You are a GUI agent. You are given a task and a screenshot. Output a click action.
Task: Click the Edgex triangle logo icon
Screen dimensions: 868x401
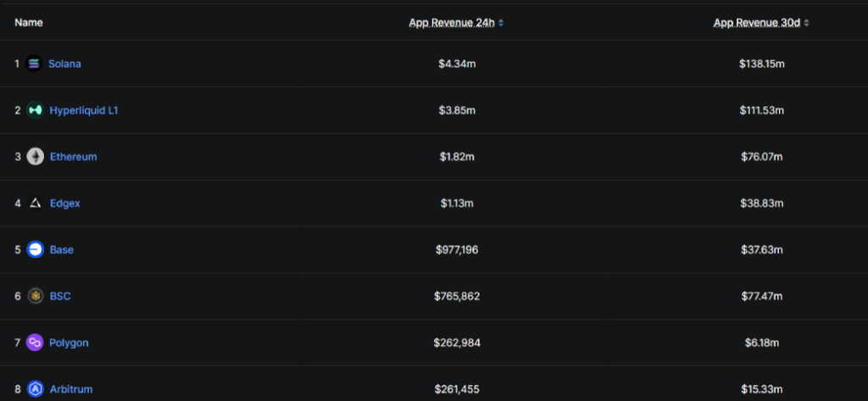click(x=35, y=203)
